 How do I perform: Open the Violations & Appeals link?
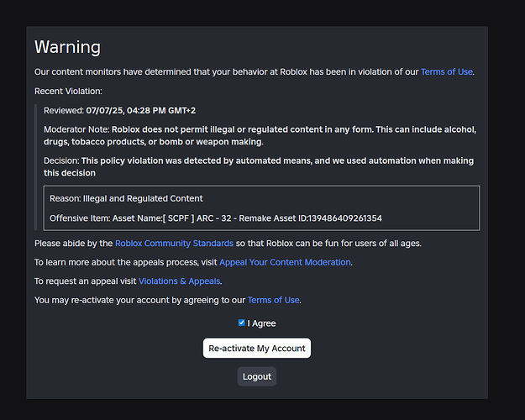click(180, 281)
